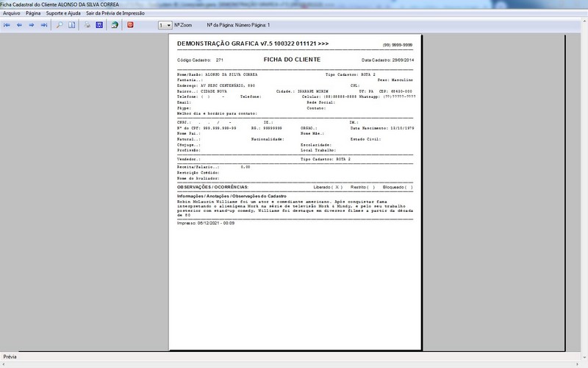The height and width of the screenshot is (368, 588).
Task: Open the Arquivo menu
Action: pyautogui.click(x=12, y=13)
